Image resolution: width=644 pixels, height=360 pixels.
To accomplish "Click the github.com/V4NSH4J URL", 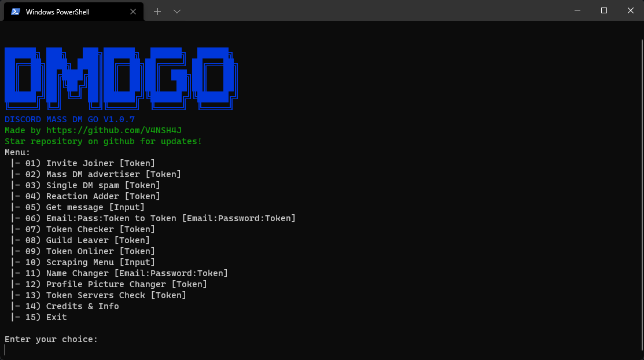I will pos(114,130).
